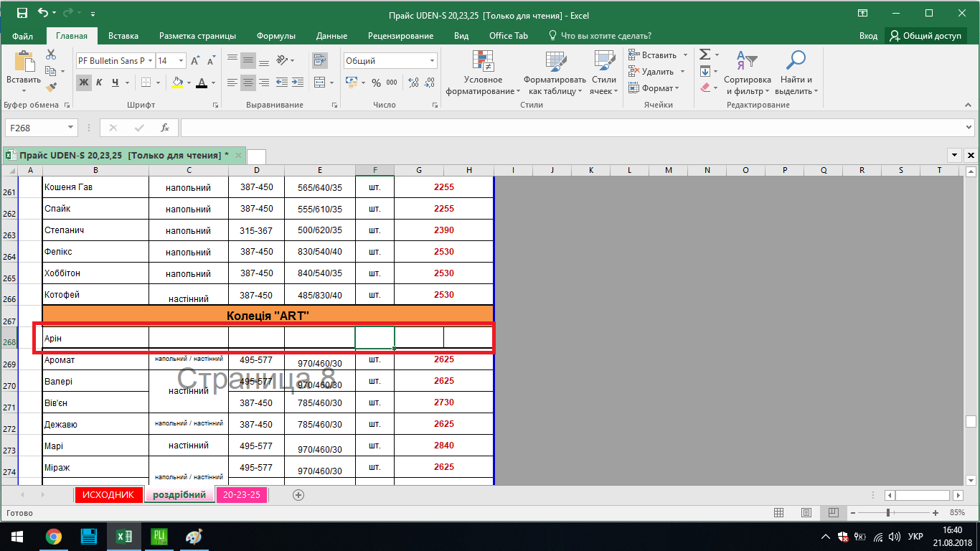This screenshot has height=551, width=980.
Task: Open the ИСХОДНИК sheet tab
Action: [108, 495]
